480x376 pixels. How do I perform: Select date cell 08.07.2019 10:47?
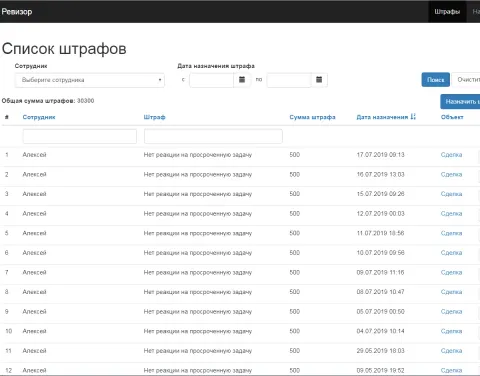pyautogui.click(x=380, y=292)
